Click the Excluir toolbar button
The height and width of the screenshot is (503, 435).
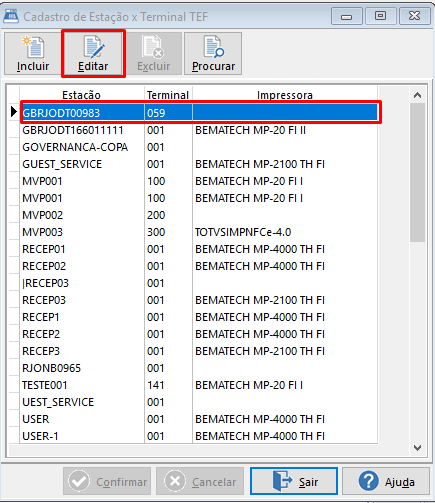pyautogui.click(x=154, y=54)
